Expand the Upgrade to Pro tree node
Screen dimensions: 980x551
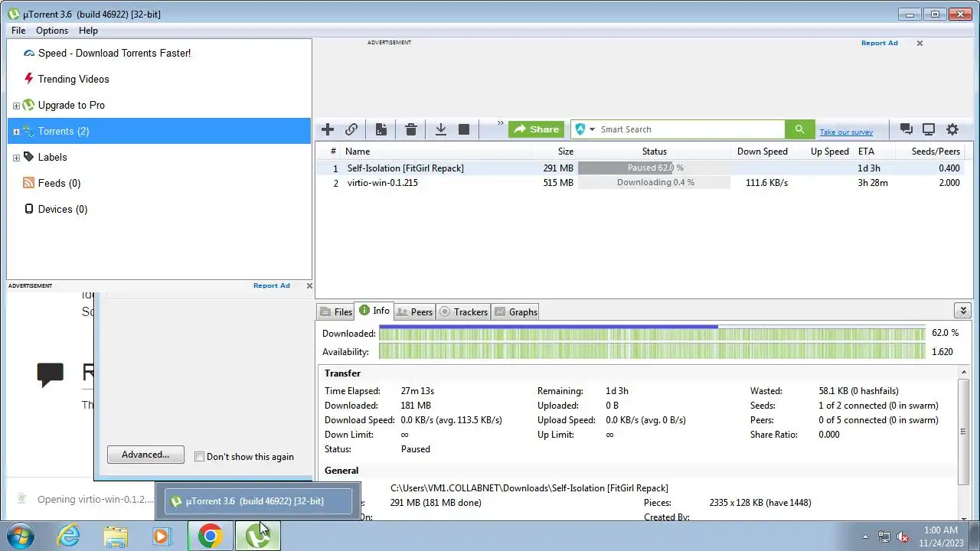click(x=16, y=106)
